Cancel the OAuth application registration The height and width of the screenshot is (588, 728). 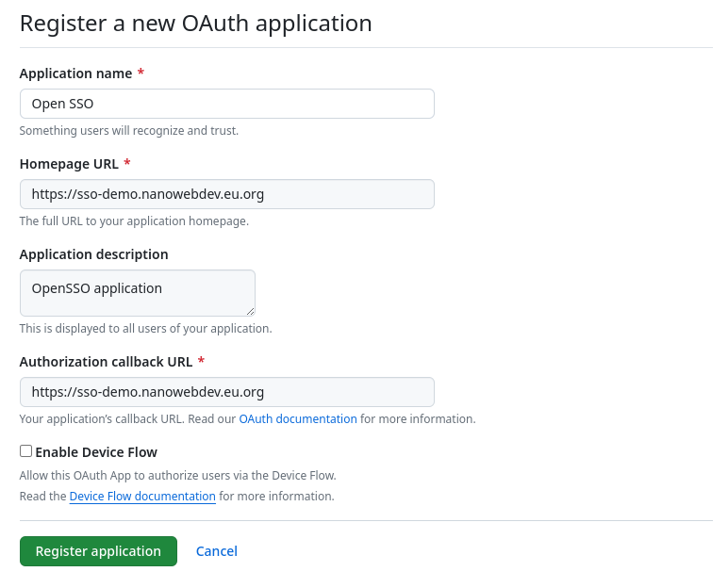[x=217, y=551]
